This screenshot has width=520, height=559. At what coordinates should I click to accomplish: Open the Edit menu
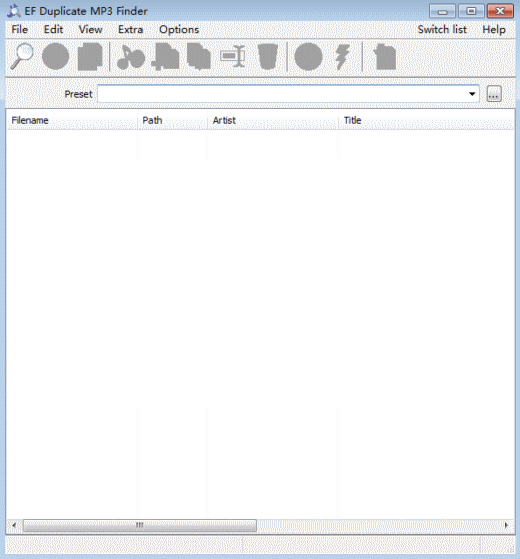coord(53,29)
